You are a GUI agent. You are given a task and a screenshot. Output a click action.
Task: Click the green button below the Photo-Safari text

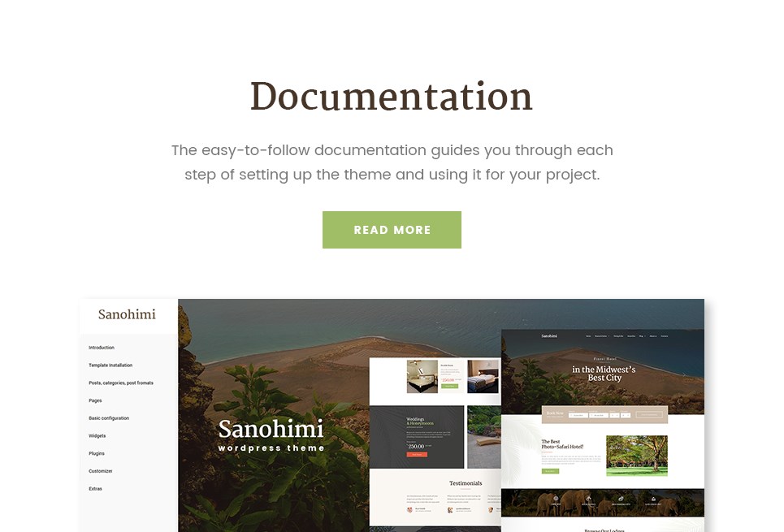coord(550,471)
